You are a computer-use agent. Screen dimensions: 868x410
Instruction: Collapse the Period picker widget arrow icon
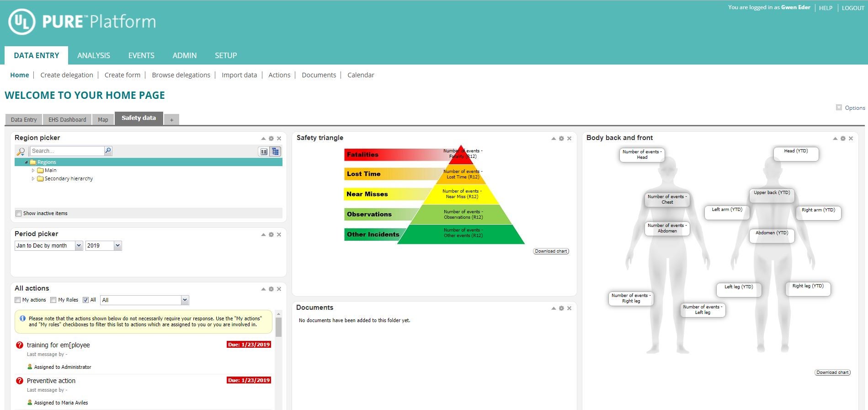263,235
